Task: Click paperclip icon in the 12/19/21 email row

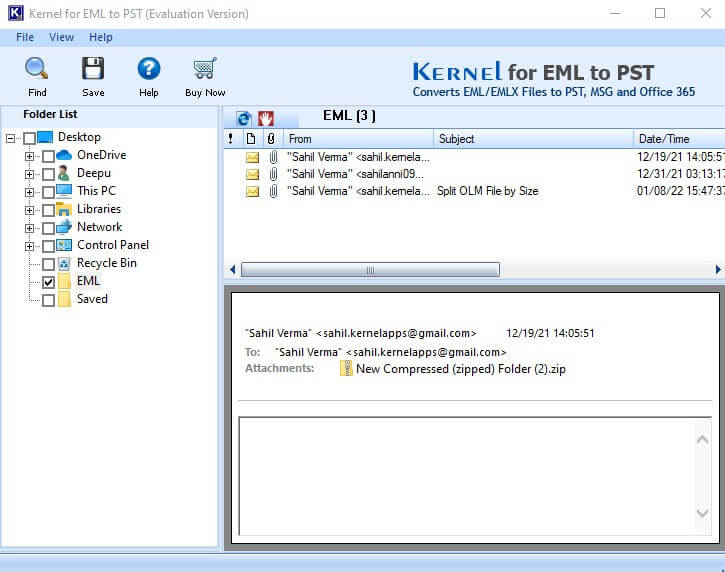Action: click(x=273, y=157)
